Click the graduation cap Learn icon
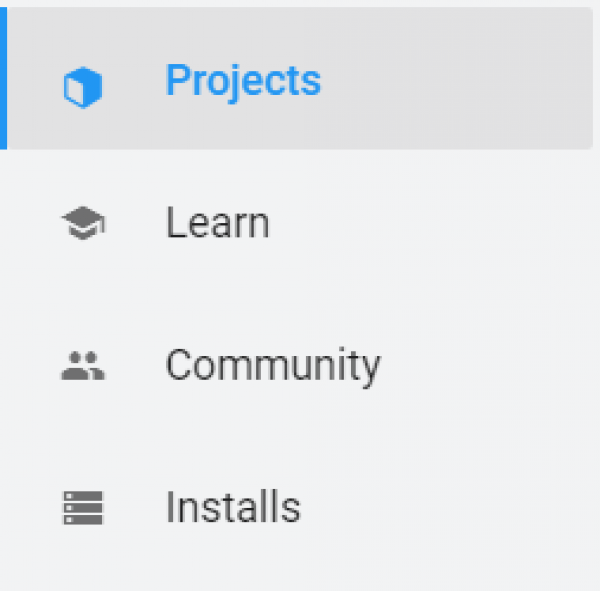The width and height of the screenshot is (600, 591). (x=83, y=224)
